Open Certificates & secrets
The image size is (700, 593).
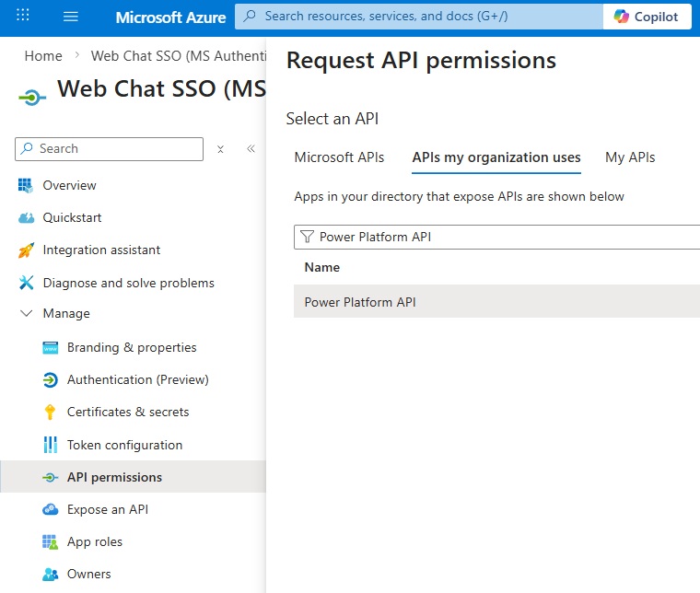[x=128, y=412]
